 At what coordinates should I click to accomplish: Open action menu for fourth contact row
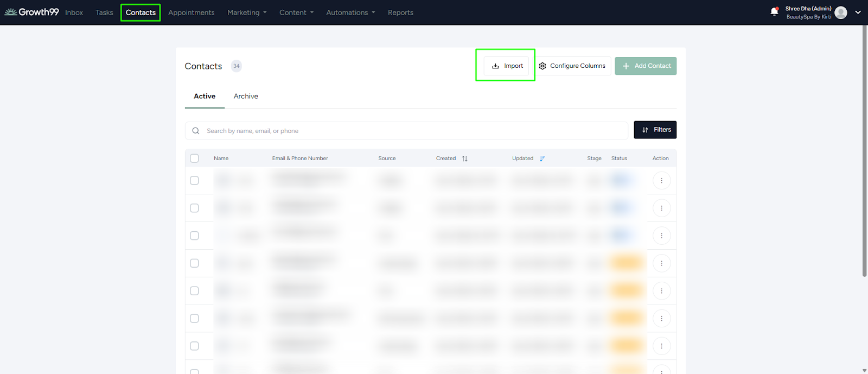coord(661,263)
